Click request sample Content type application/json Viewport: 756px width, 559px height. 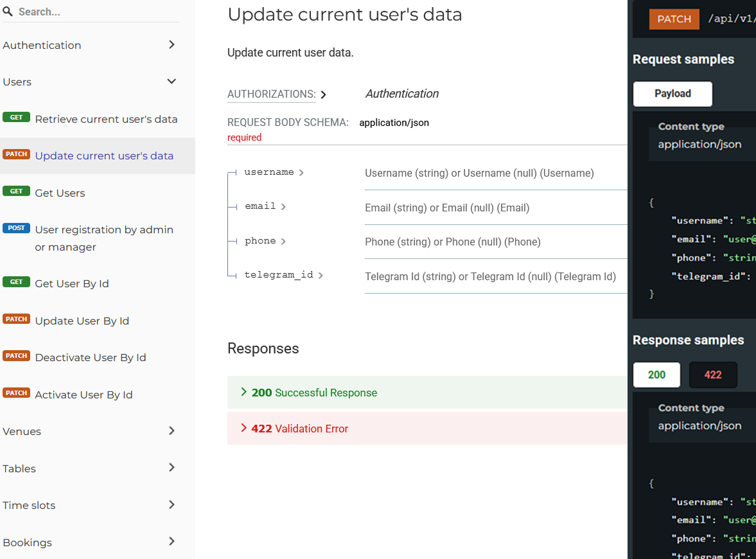[699, 144]
